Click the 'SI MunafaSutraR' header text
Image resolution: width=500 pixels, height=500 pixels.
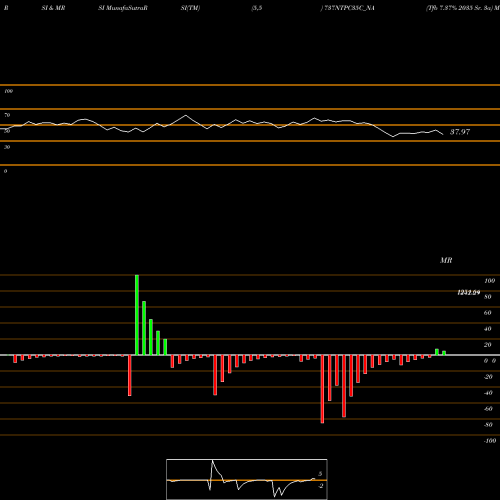tap(123, 8)
